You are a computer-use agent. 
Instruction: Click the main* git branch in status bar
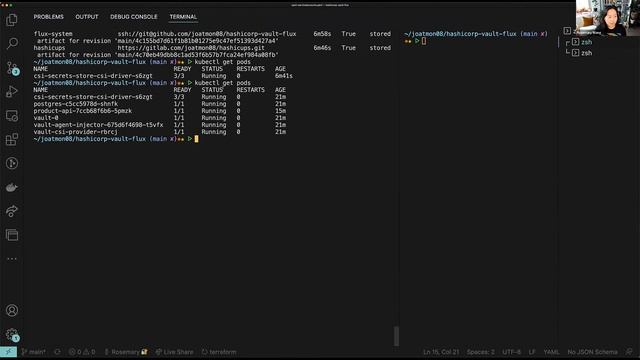33,352
